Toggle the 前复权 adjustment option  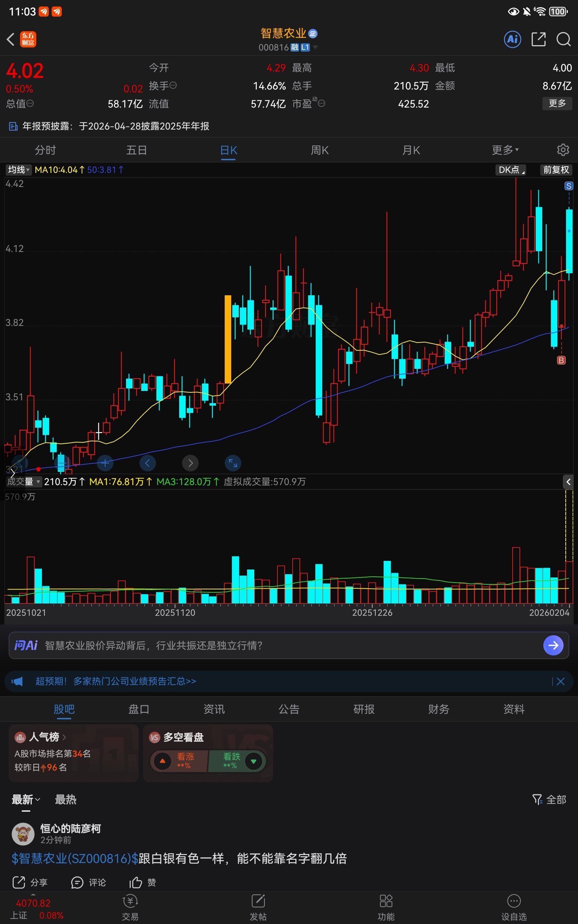[x=556, y=170]
